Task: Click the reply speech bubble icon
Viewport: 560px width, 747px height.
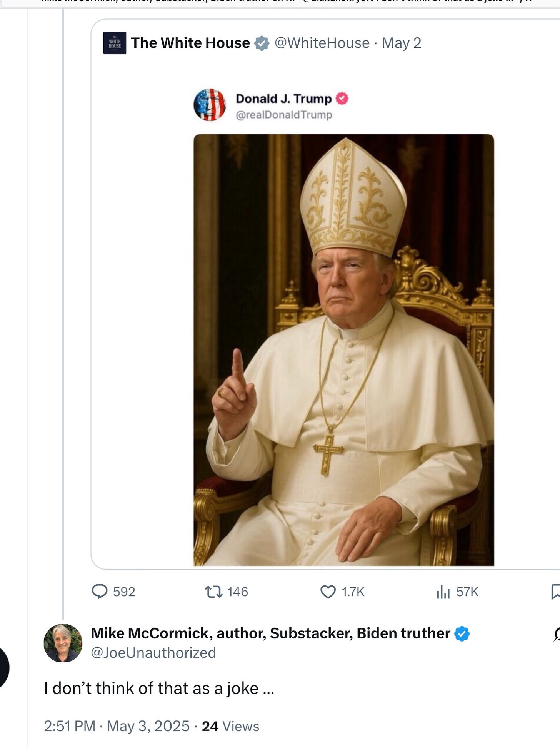Action: (99, 592)
